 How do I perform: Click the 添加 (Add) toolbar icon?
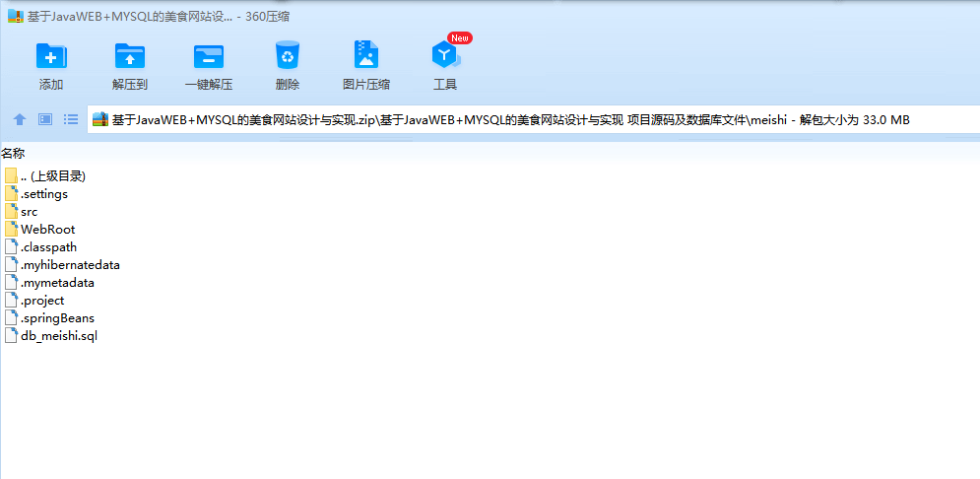coord(51,55)
